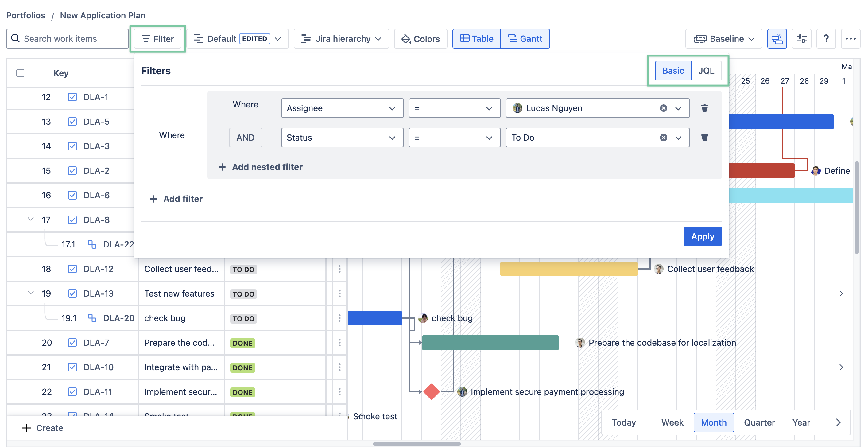Toggle the select-all checkbox in header
The image size is (868, 447).
pos(20,73)
